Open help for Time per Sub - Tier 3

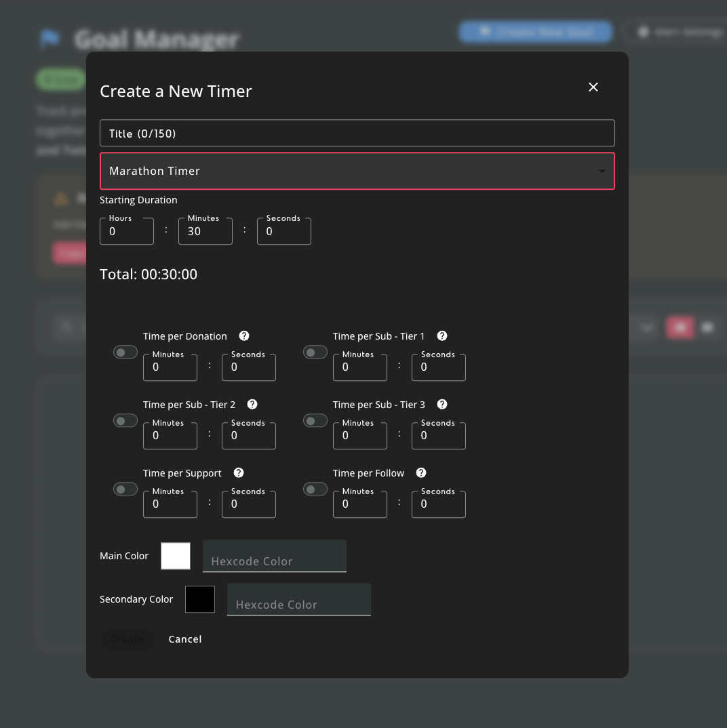(442, 405)
